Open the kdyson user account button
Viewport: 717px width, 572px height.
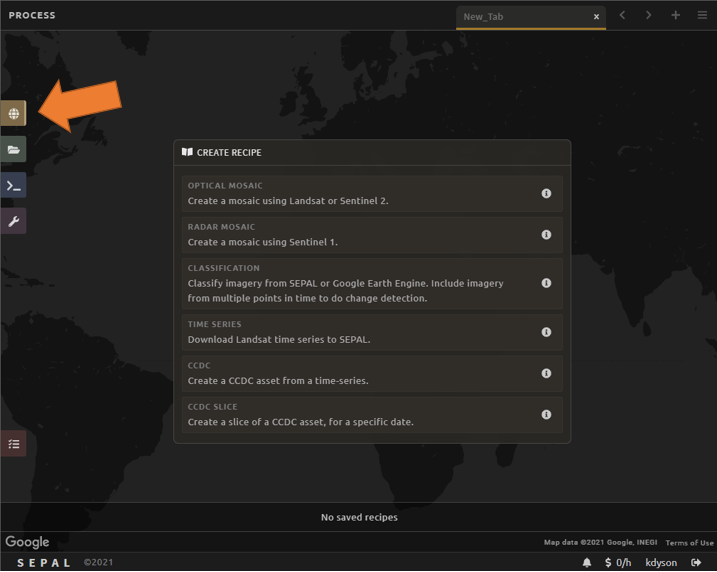click(x=660, y=563)
